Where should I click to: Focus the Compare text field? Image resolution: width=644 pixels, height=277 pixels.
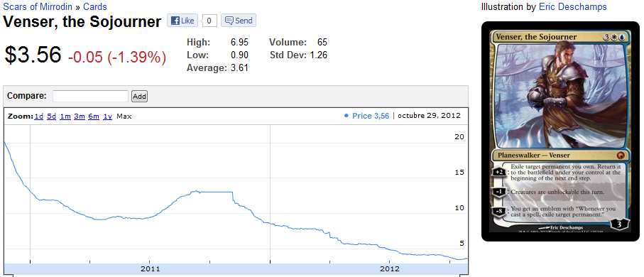pyautogui.click(x=90, y=96)
